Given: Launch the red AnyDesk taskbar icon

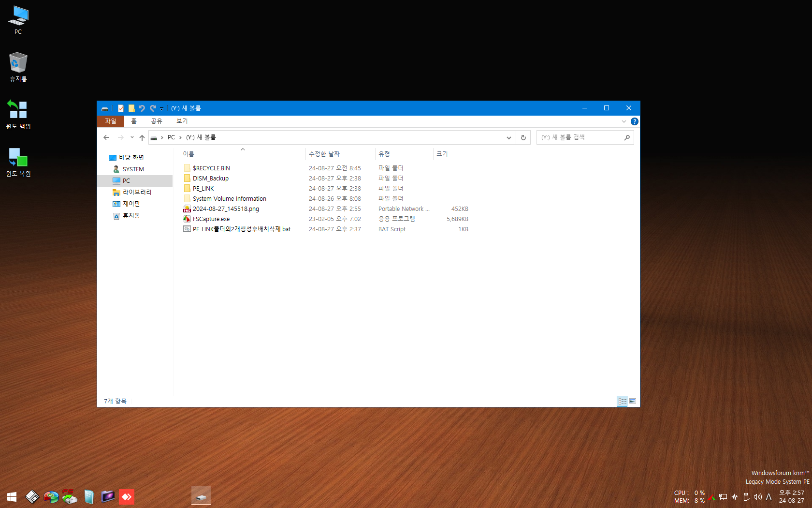Looking at the screenshot, I should coord(126,496).
